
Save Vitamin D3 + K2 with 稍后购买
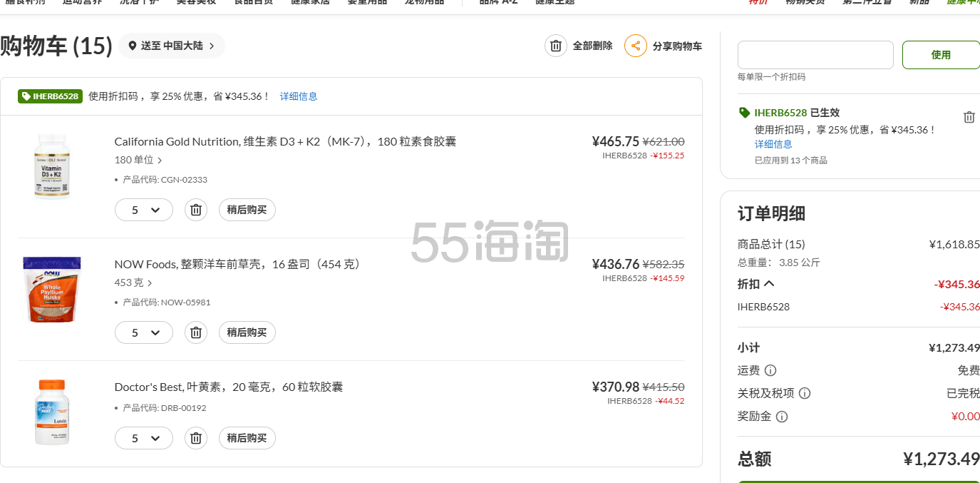(247, 210)
